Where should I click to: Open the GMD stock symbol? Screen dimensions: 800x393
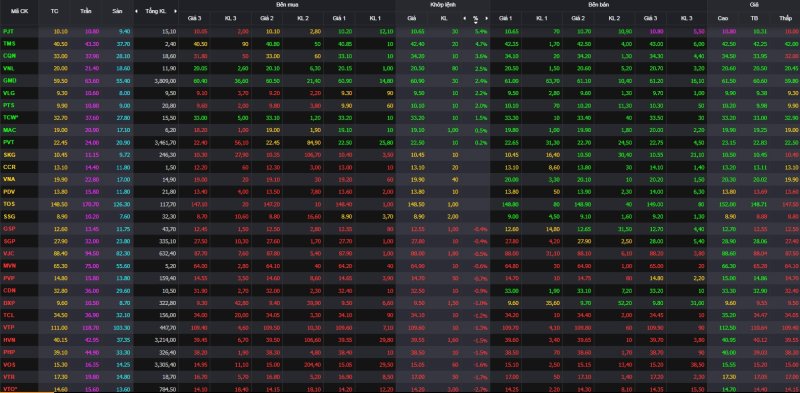tap(8, 81)
